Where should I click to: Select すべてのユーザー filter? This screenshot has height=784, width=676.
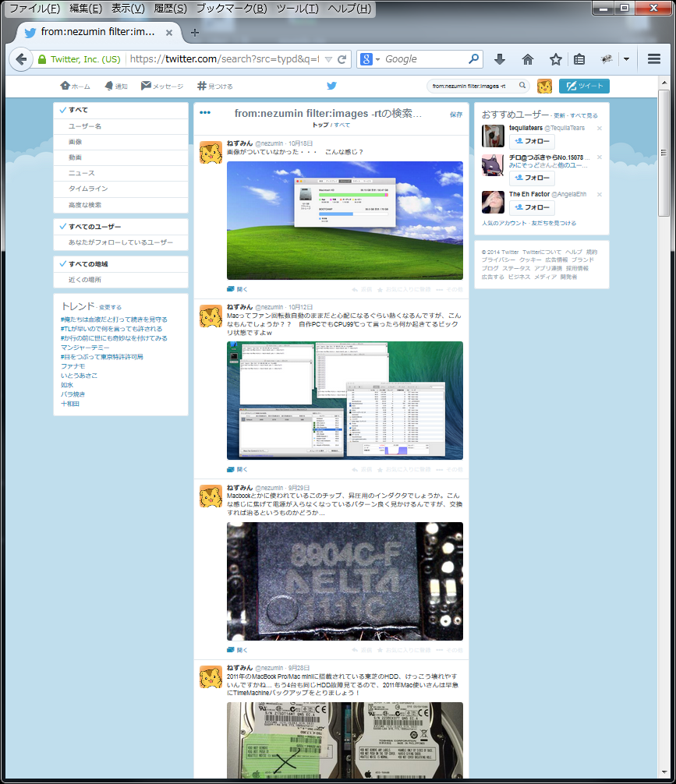tap(121, 227)
